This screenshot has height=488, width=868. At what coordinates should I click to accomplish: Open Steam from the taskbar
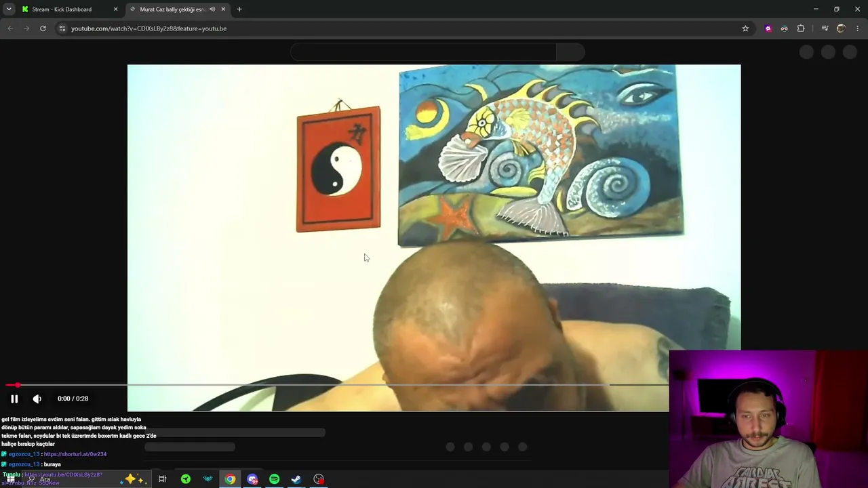[x=296, y=479]
